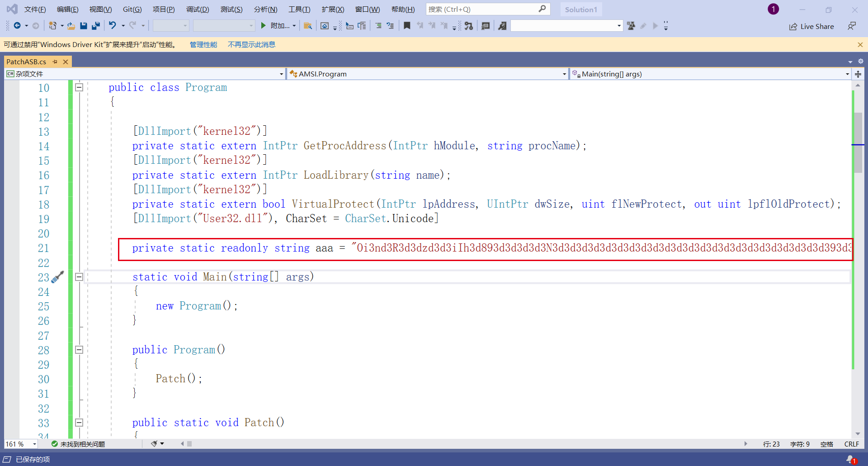868x466 pixels.
Task: Click the Undo arrow icon
Action: (112, 26)
